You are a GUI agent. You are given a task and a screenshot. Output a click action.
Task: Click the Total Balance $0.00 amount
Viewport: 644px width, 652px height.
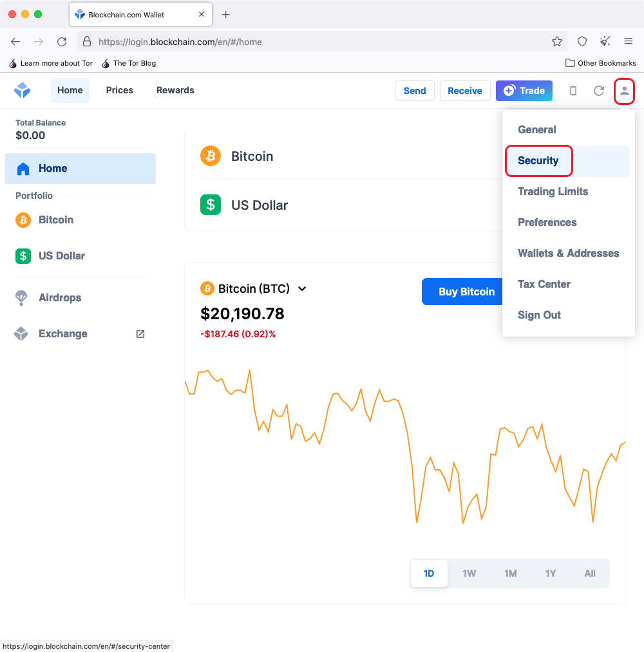coord(30,135)
